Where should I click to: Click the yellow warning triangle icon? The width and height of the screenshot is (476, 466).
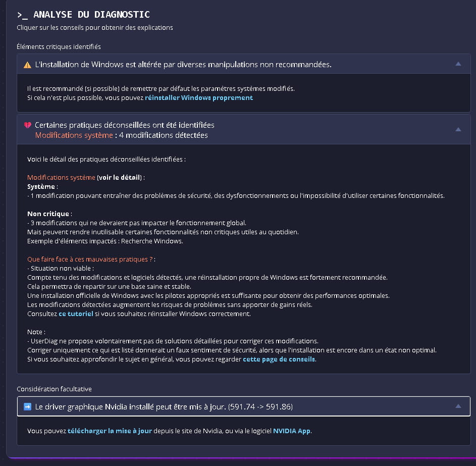27,65
